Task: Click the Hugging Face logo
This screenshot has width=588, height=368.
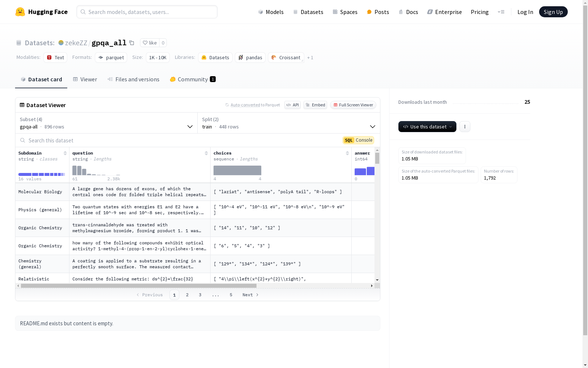Action: [x=41, y=12]
